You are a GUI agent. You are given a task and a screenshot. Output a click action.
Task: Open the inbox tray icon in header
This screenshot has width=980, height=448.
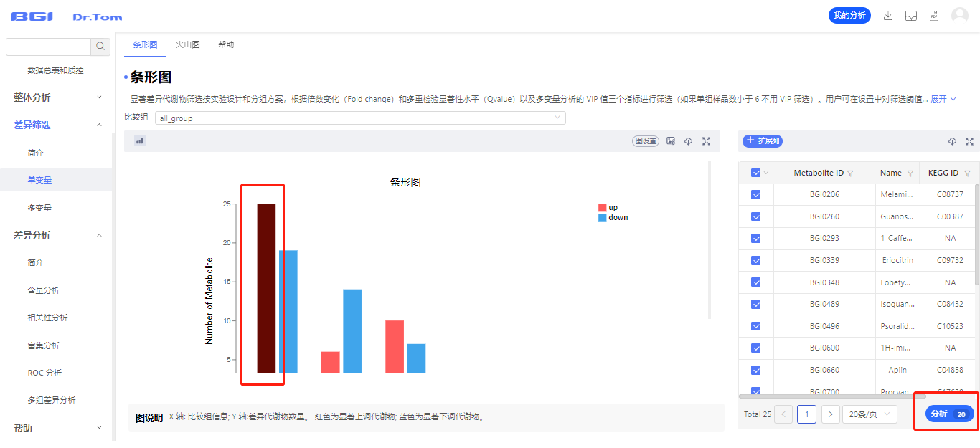point(911,16)
